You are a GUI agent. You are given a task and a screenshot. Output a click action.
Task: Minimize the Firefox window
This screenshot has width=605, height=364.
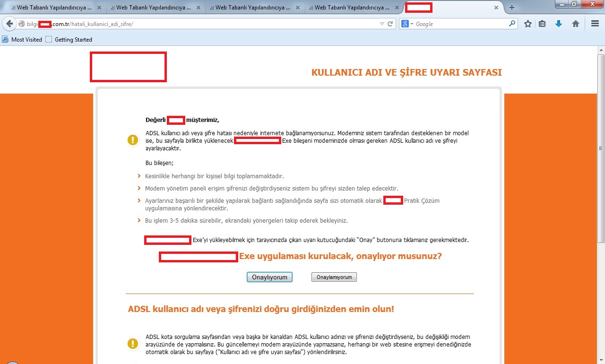[562, 4]
